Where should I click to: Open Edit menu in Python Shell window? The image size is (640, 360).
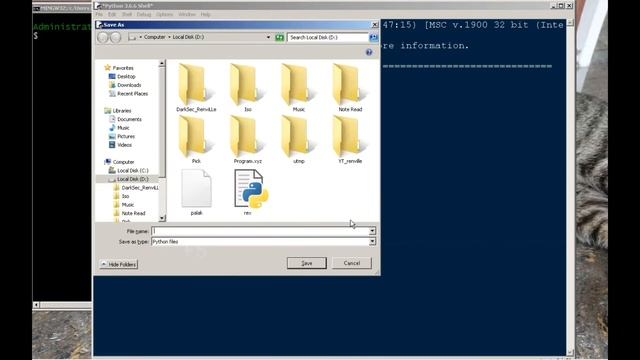coord(112,14)
